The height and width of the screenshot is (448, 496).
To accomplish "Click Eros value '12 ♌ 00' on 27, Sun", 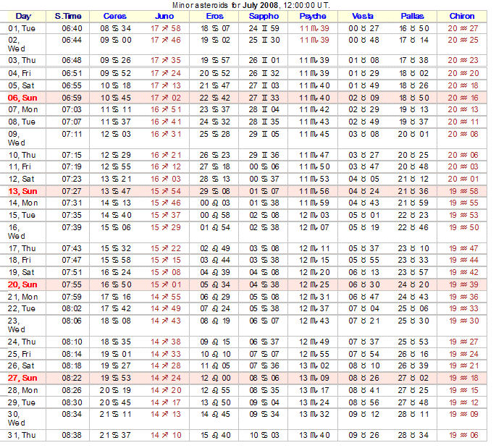I will tap(215, 378).
